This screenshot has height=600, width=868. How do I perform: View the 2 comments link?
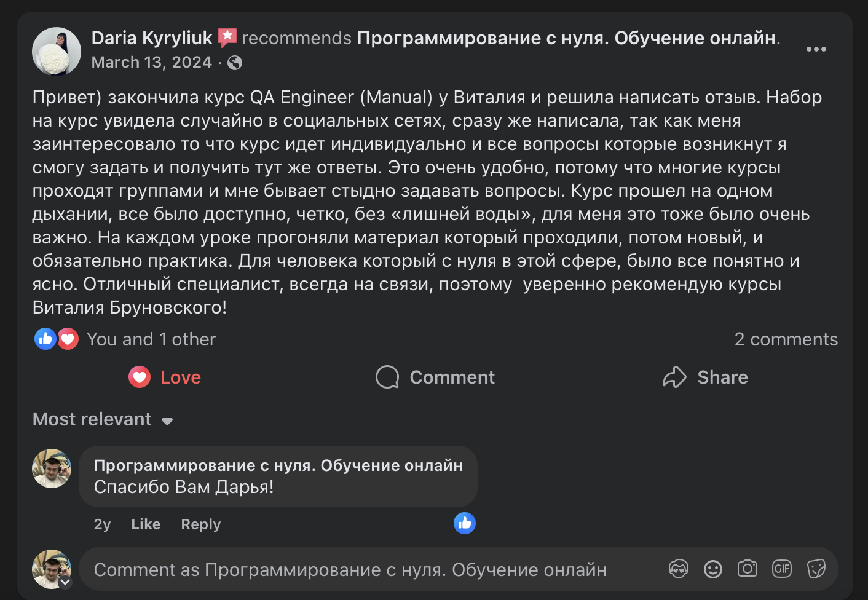pyautogui.click(x=786, y=339)
